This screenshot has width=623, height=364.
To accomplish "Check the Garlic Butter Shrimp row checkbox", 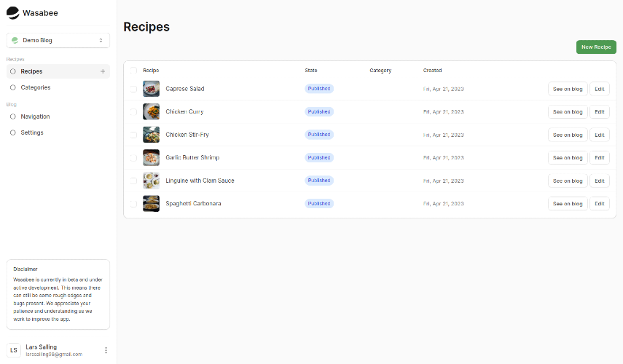I will (x=133, y=157).
